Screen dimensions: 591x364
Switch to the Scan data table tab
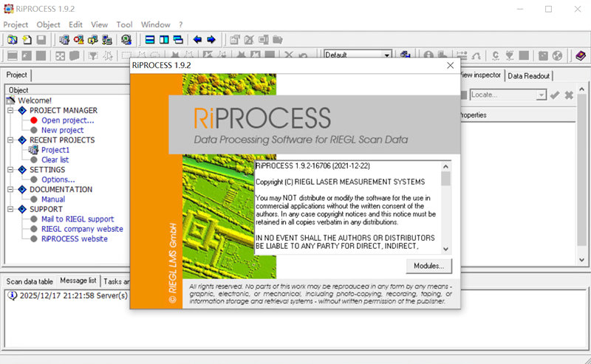30,281
